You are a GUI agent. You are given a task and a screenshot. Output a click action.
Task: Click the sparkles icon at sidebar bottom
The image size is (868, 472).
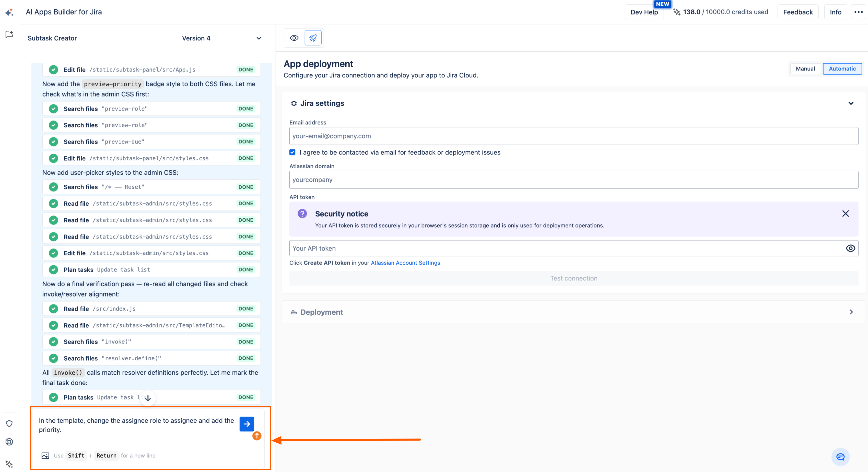[9, 464]
